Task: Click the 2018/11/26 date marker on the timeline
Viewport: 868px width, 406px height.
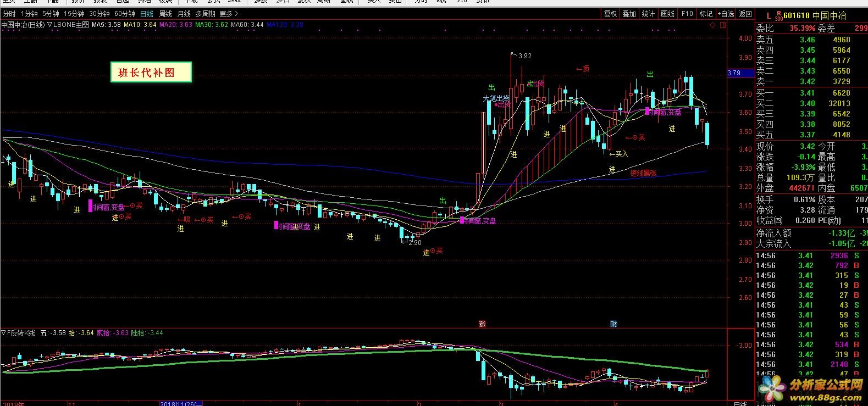Action: coord(181,404)
